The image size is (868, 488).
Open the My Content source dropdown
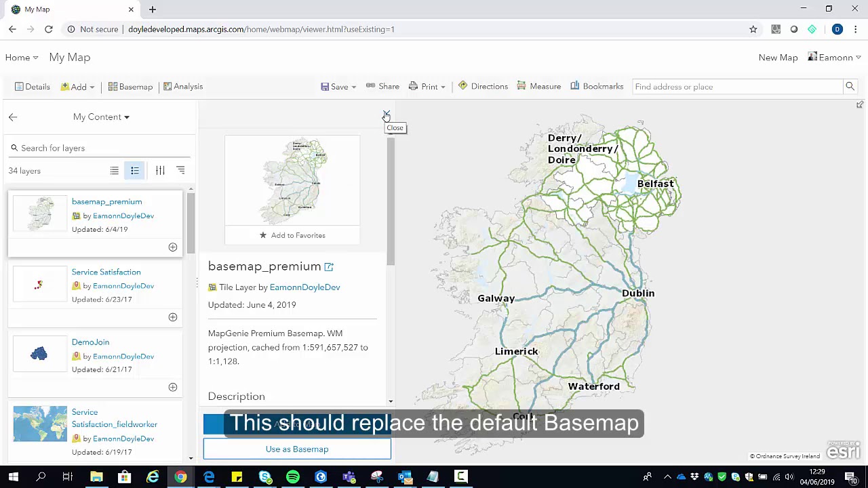coord(101,117)
